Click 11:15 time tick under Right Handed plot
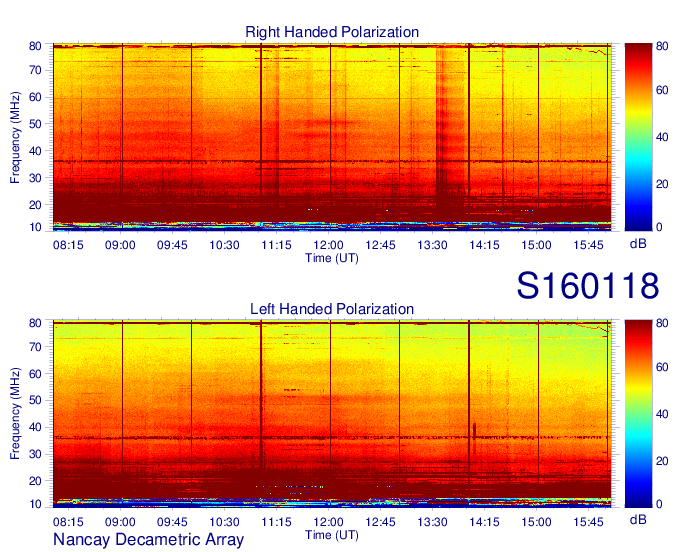The image size is (680, 552). 276,245
